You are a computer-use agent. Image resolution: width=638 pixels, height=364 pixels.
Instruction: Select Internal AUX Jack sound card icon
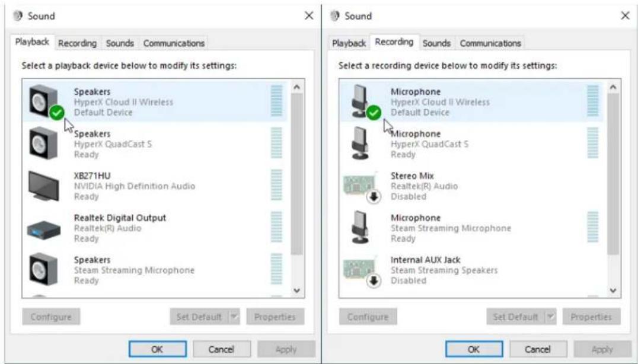(x=361, y=270)
